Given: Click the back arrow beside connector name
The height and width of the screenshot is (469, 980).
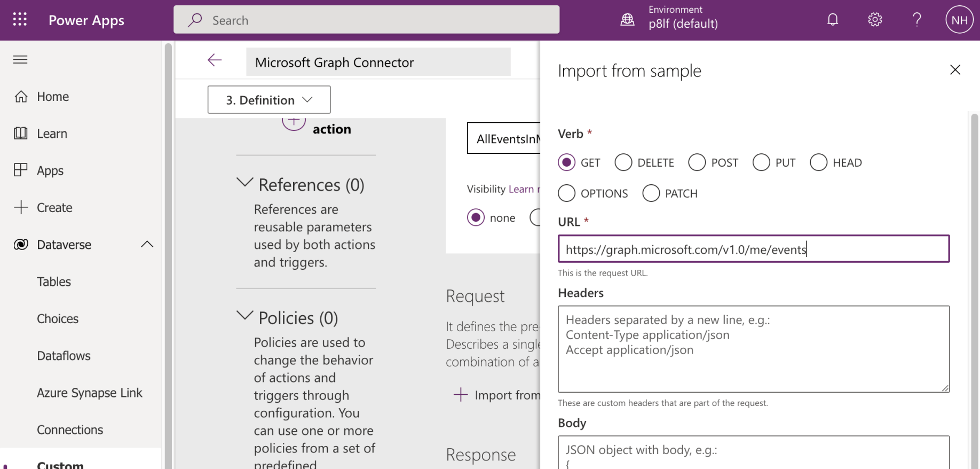Looking at the screenshot, I should (215, 60).
